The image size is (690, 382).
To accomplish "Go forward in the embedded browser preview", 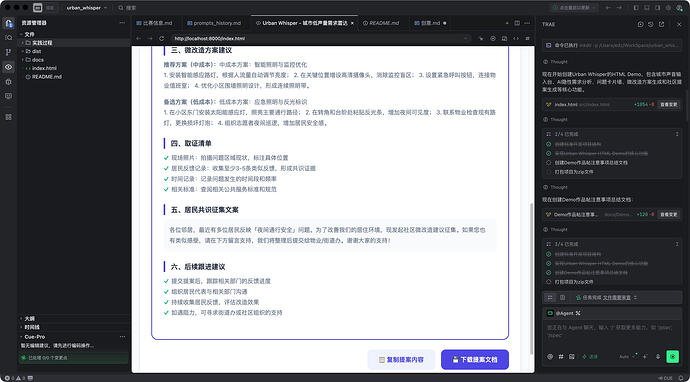I will pyautogui.click(x=150, y=38).
